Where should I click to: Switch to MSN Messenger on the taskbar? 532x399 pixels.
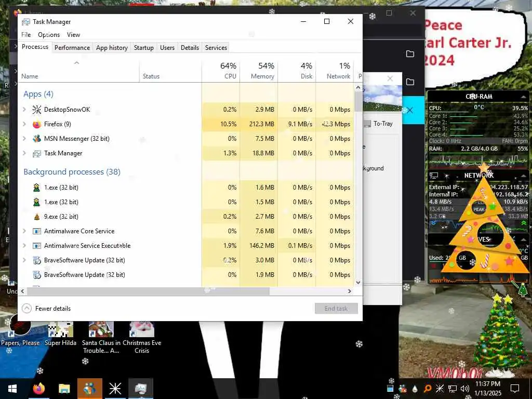point(89,389)
